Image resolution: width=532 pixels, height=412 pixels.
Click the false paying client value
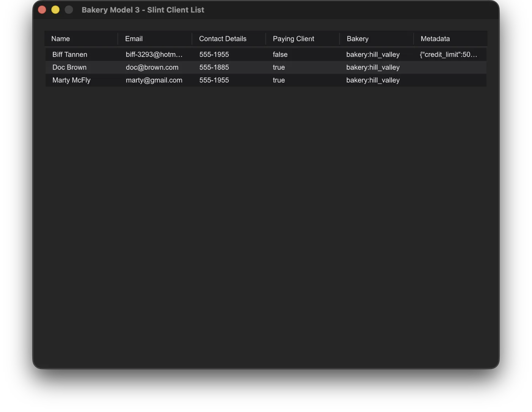(280, 55)
